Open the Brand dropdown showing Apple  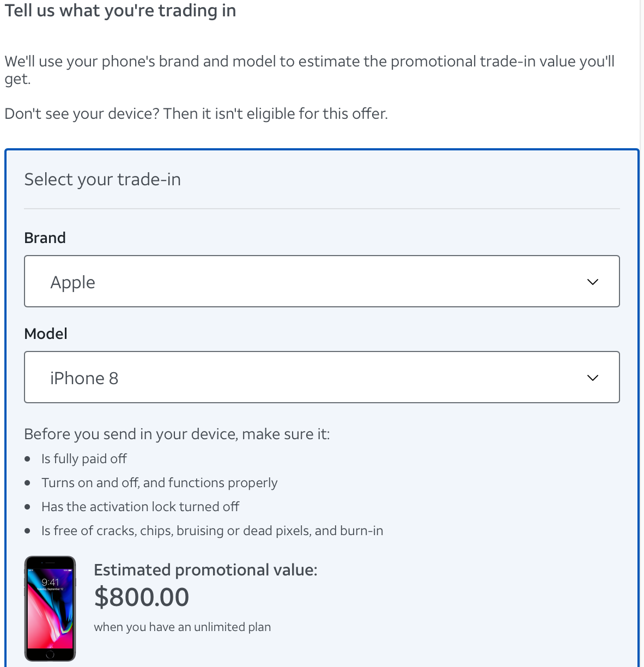(x=321, y=281)
